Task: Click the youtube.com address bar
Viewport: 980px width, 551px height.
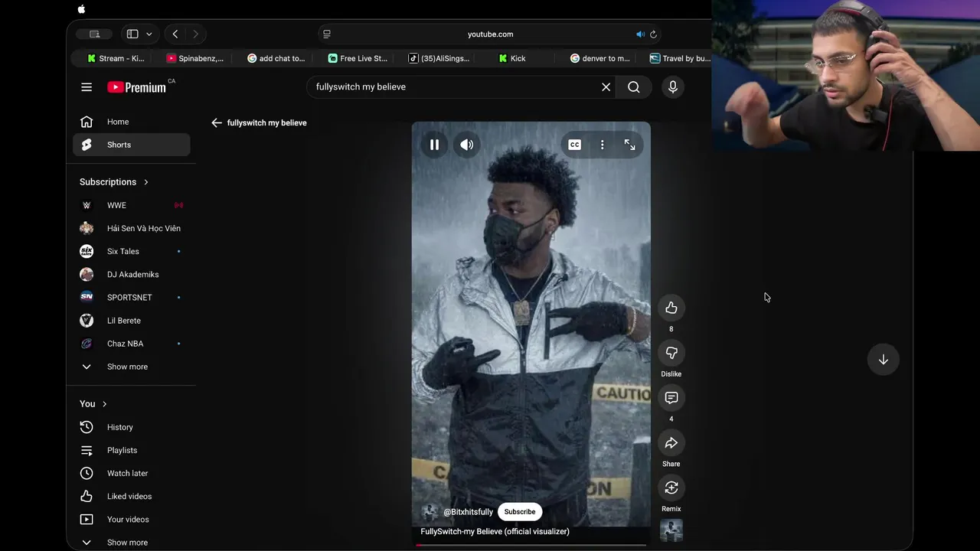Action: click(490, 34)
